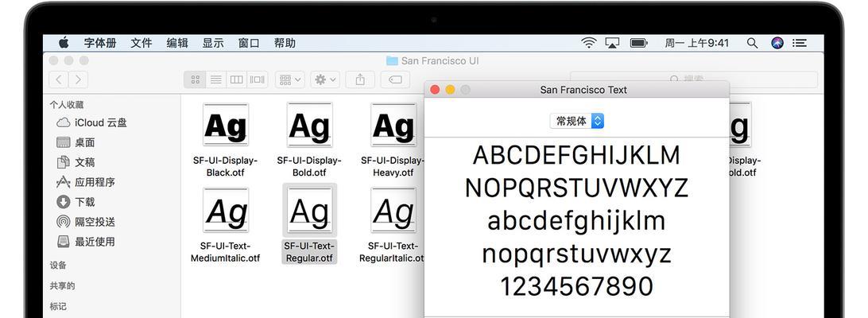The image size is (868, 318).
Task: Minimize the San Francisco Text preview window
Action: coord(450,90)
